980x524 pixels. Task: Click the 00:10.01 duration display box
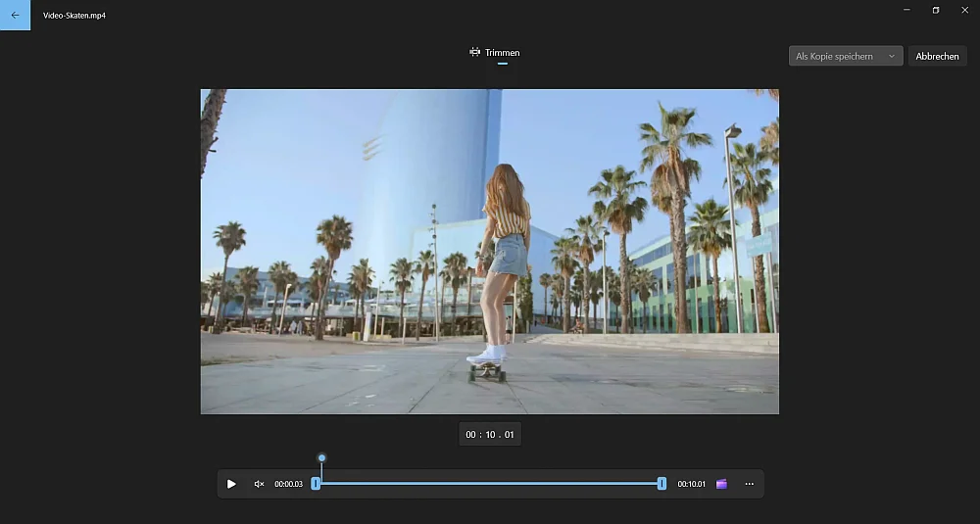[490, 435]
